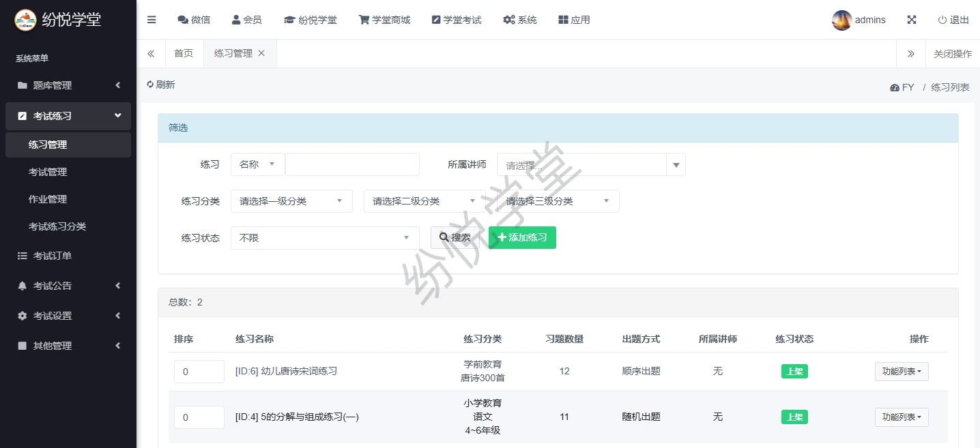
Task: Expand the 考试公告 sidebar menu
Action: pos(68,286)
